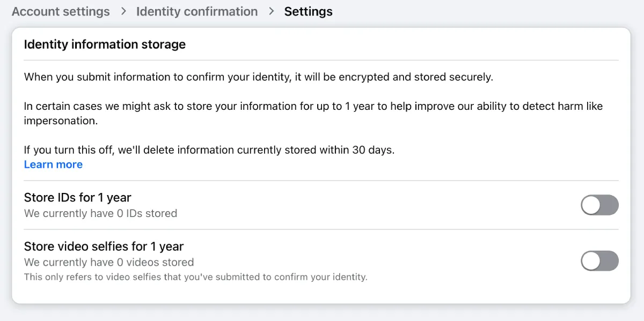Open the Identity confirmation breadcrumb

point(197,11)
